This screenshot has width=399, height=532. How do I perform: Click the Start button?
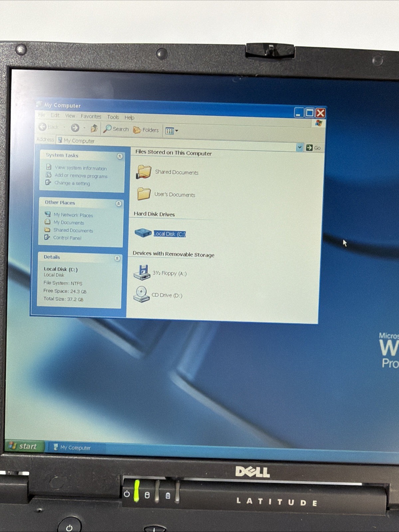click(25, 446)
